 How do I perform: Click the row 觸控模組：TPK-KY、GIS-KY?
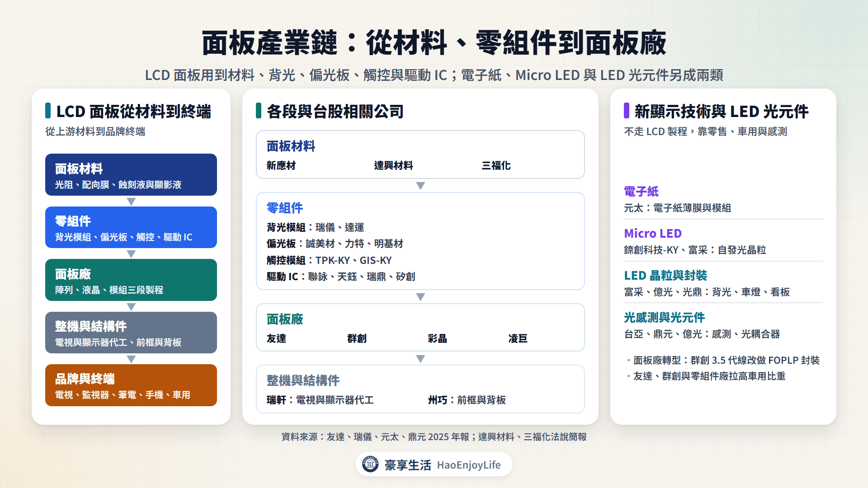[329, 260]
